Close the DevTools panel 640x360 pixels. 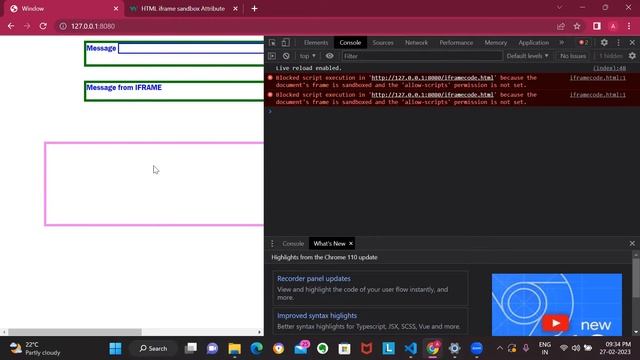pos(632,42)
